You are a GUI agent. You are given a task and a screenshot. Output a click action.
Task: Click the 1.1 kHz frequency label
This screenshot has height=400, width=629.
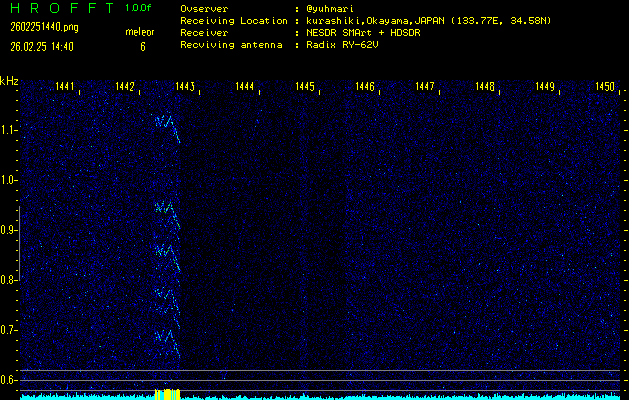(x=9, y=130)
